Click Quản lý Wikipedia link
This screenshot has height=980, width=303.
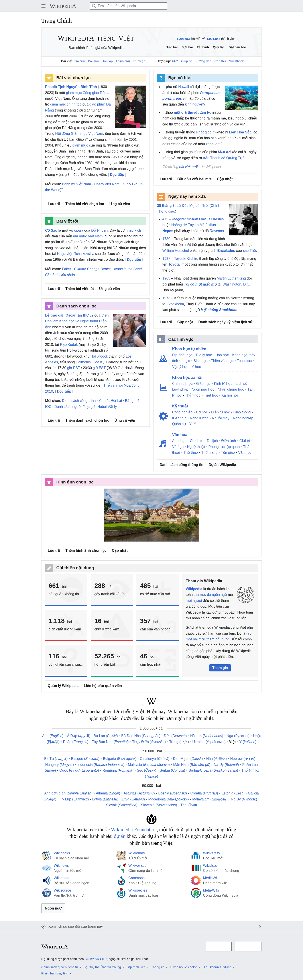tap(63, 686)
